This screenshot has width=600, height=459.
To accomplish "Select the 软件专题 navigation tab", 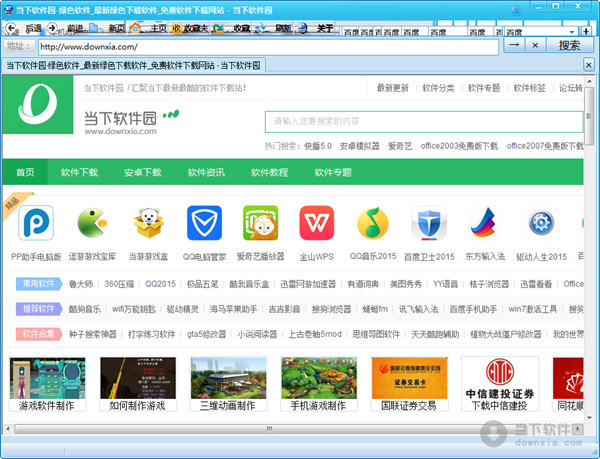I will point(333,172).
